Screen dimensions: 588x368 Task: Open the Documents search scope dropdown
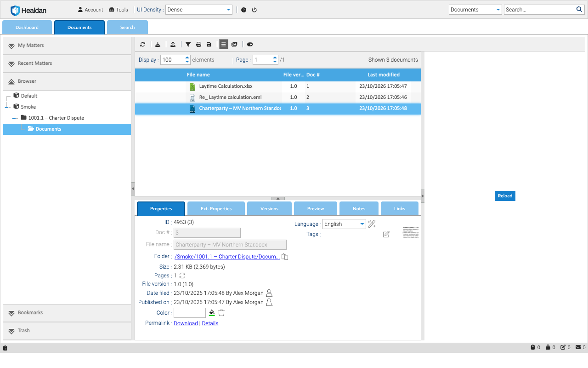(x=475, y=10)
